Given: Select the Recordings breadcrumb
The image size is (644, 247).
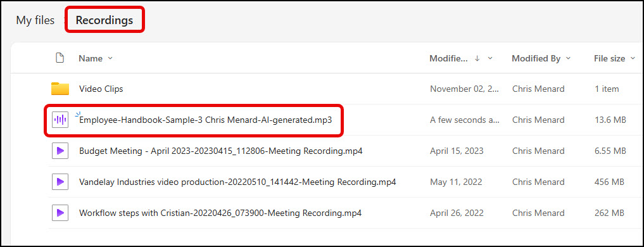Looking at the screenshot, I should point(104,20).
